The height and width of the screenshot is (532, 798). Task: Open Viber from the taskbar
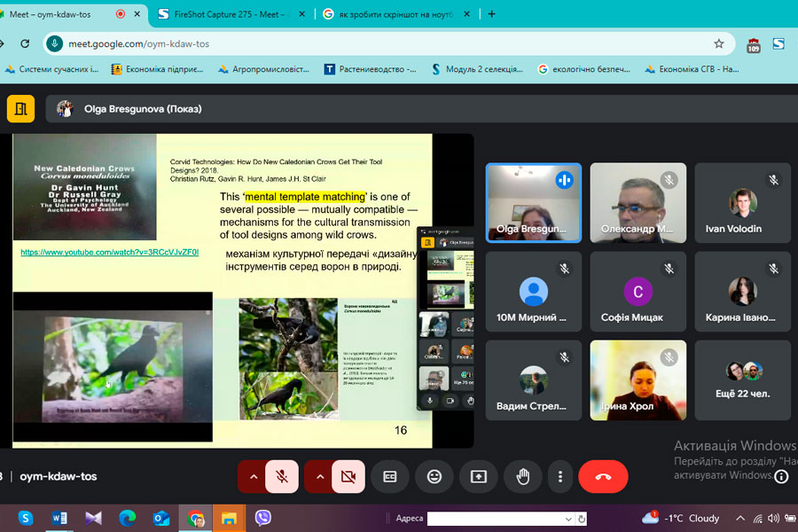262,518
